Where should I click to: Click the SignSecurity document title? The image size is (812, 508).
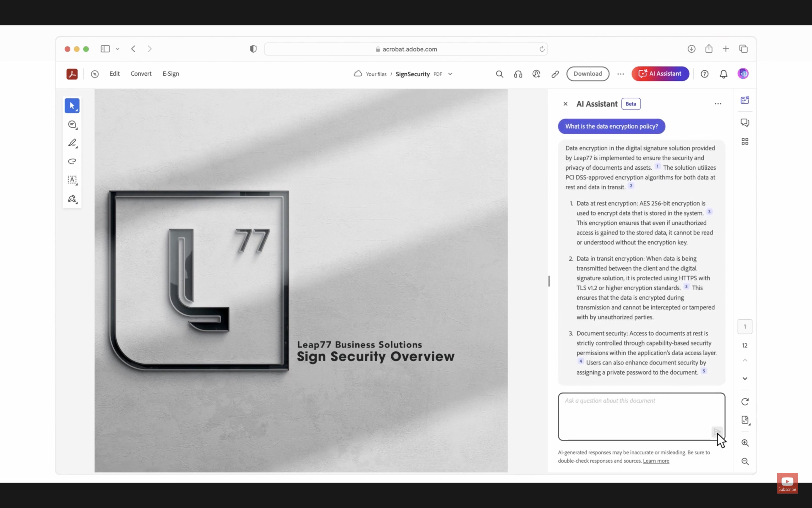[412, 74]
